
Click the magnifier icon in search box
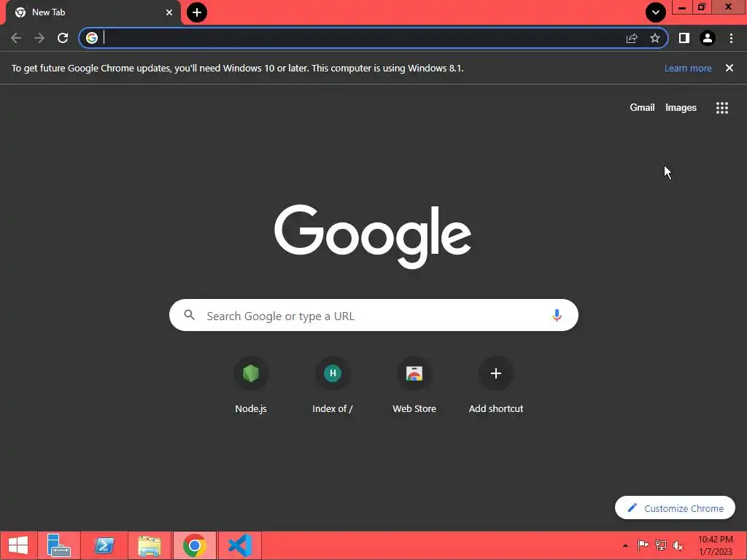pos(190,315)
